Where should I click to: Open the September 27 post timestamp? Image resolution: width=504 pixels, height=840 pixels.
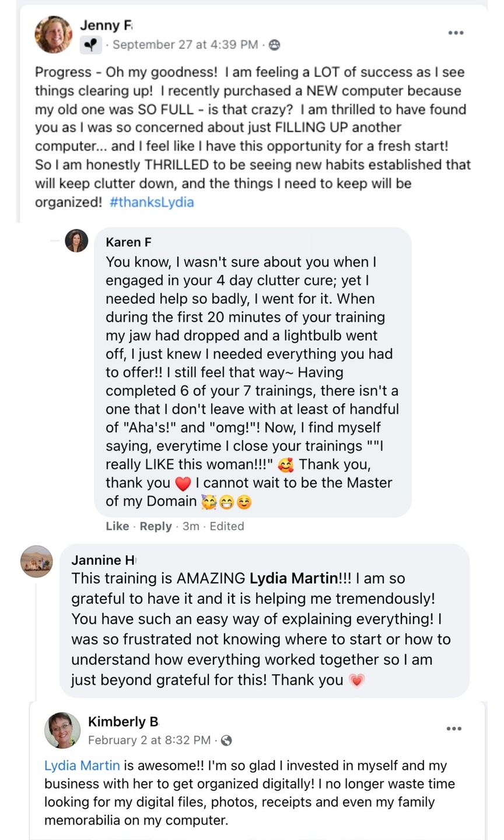[x=185, y=45]
